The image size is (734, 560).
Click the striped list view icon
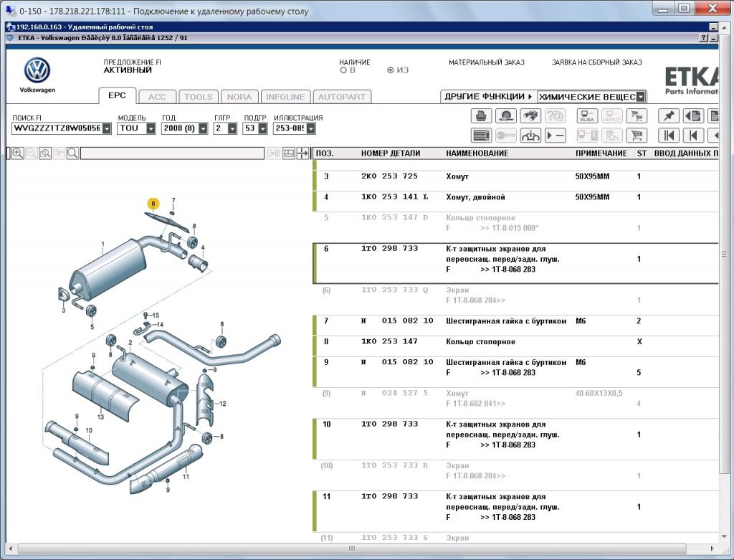coord(481,136)
